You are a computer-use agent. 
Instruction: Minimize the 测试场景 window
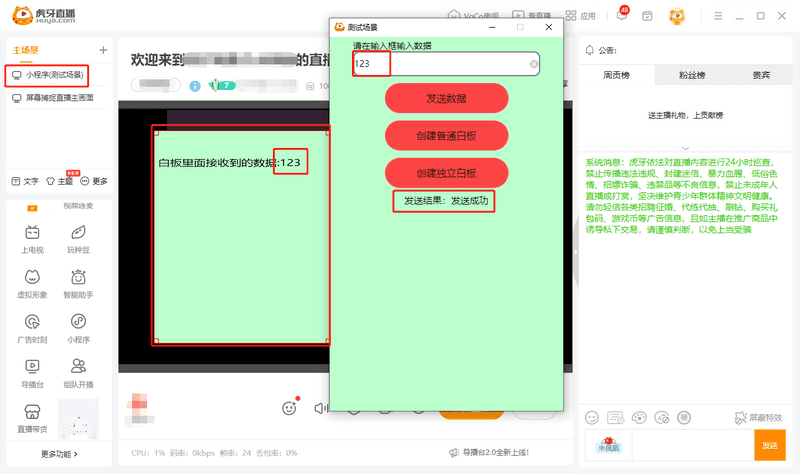coord(492,28)
